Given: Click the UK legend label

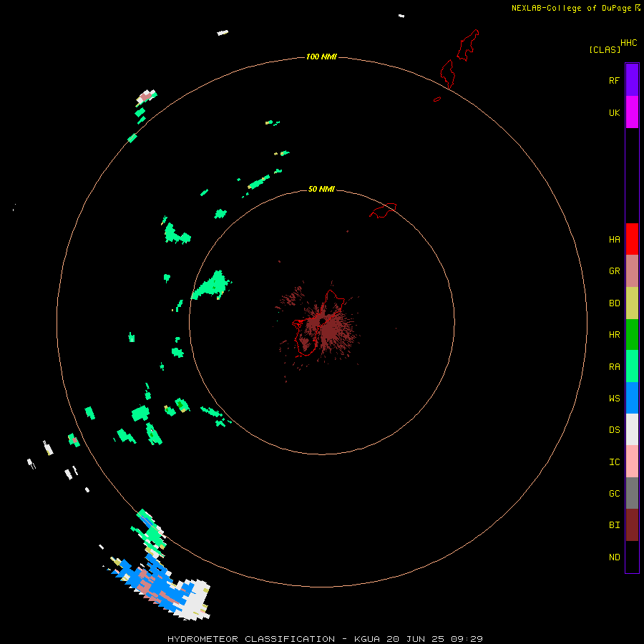Looking at the screenshot, I should (x=614, y=112).
